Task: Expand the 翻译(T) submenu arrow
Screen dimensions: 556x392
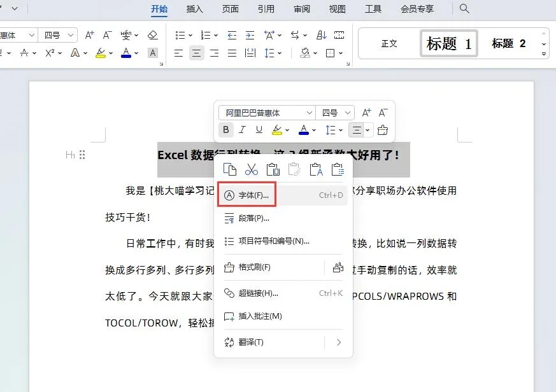Action: click(339, 342)
